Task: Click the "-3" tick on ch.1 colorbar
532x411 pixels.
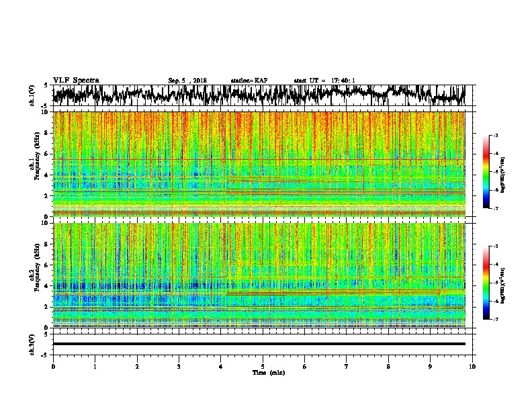Action: pos(496,136)
